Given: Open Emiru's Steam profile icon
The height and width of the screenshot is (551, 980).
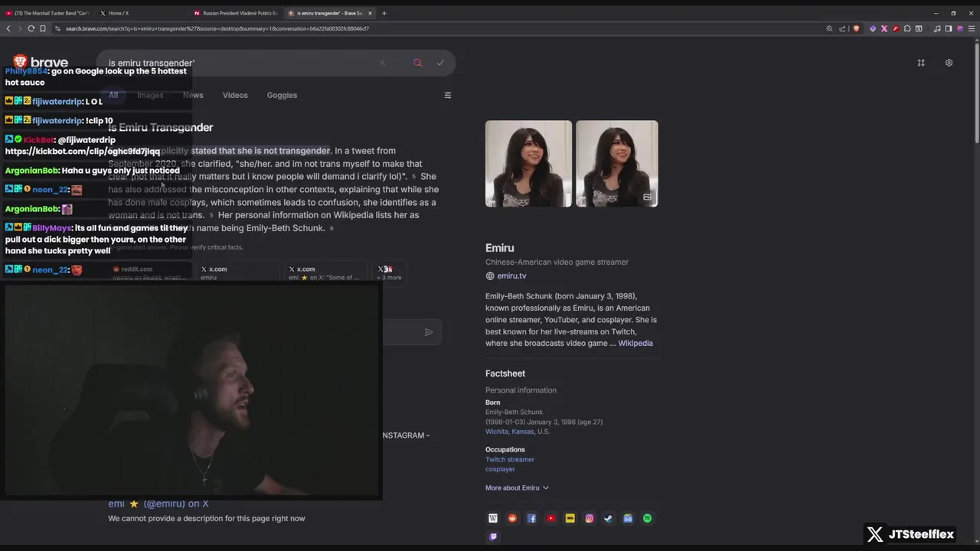Looking at the screenshot, I should (608, 518).
